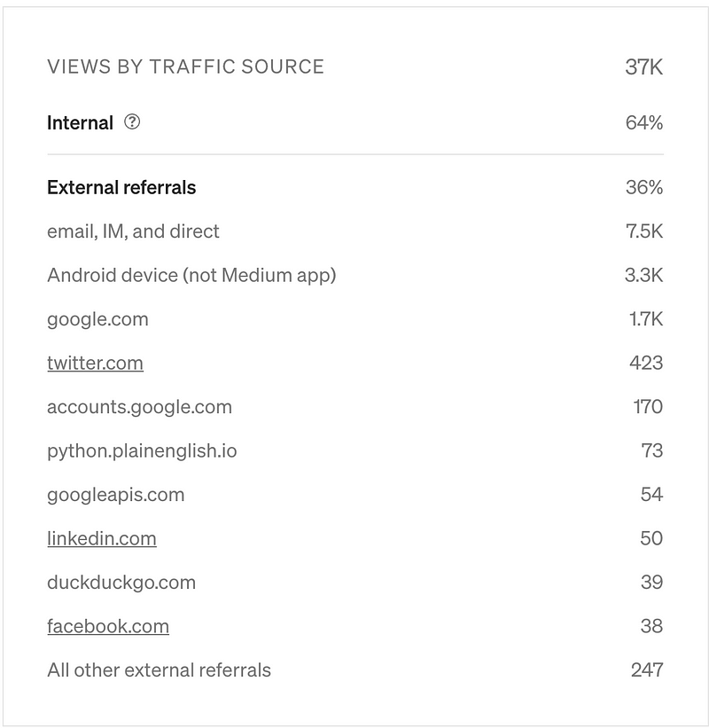The height and width of the screenshot is (728, 709).
Task: Open the linkedin.com referral link
Action: 101,538
